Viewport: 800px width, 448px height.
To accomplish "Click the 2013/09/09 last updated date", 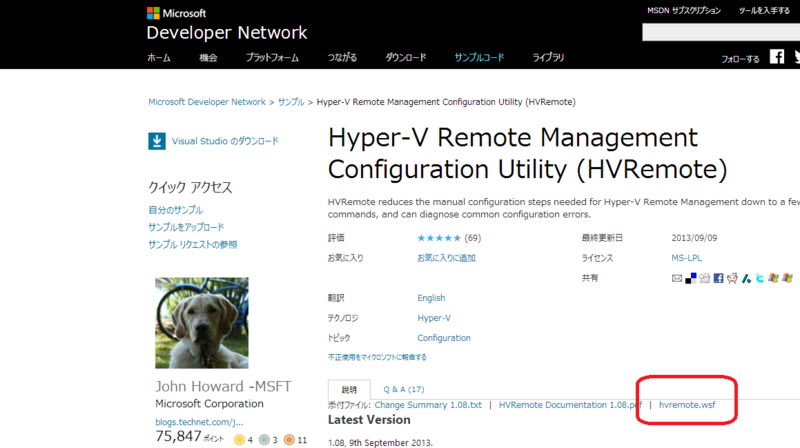I will [x=694, y=238].
